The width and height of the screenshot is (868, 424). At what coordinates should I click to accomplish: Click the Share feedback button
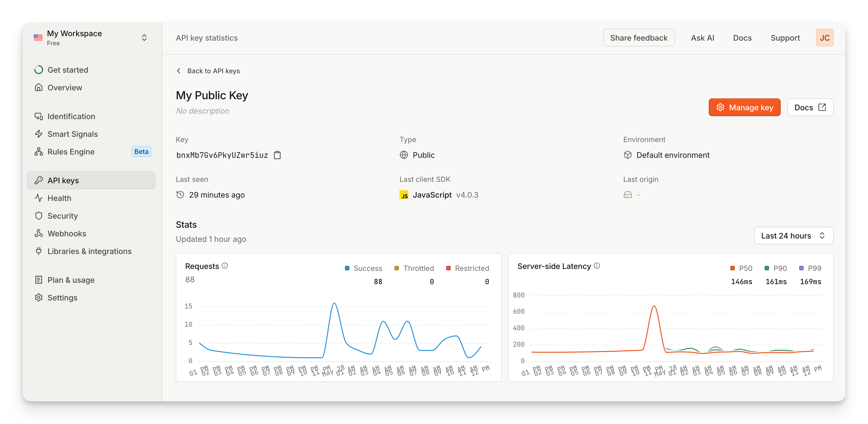click(x=639, y=38)
